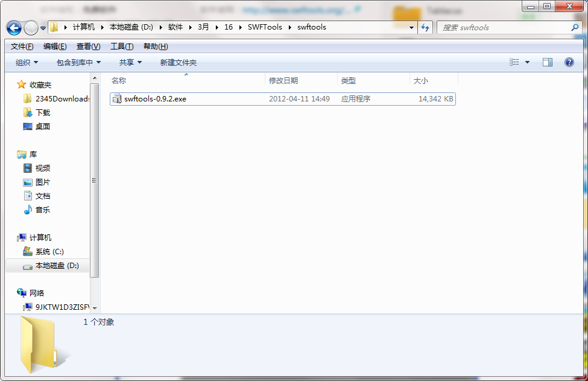Open the Help question mark icon
The width and height of the screenshot is (588, 381).
[x=569, y=62]
